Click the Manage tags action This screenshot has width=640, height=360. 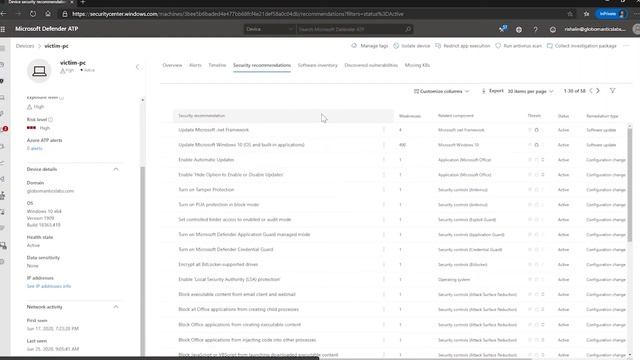370,46
